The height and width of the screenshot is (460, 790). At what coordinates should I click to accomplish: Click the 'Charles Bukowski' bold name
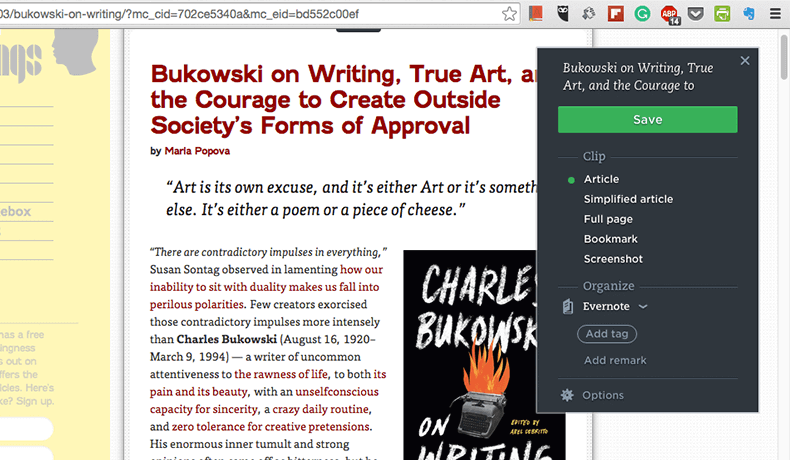click(x=226, y=339)
